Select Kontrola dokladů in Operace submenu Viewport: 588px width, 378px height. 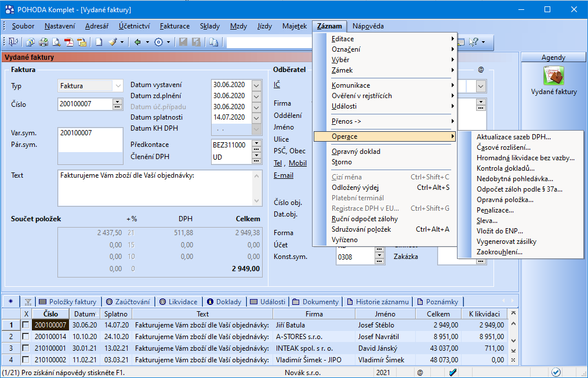click(x=520, y=168)
